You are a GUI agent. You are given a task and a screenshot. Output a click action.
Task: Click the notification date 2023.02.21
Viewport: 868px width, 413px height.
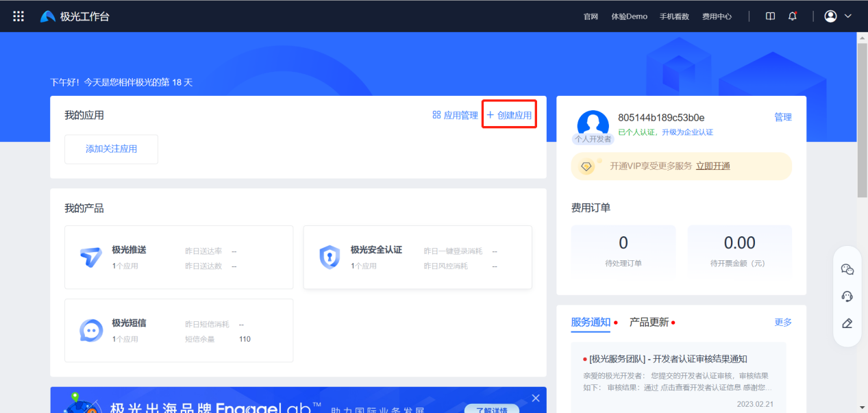[x=754, y=404]
